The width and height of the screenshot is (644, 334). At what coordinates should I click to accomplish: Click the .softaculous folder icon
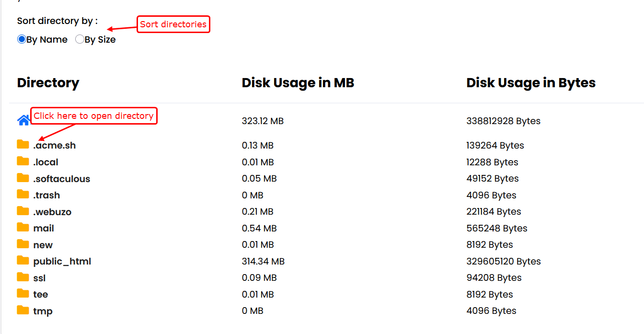pos(23,178)
